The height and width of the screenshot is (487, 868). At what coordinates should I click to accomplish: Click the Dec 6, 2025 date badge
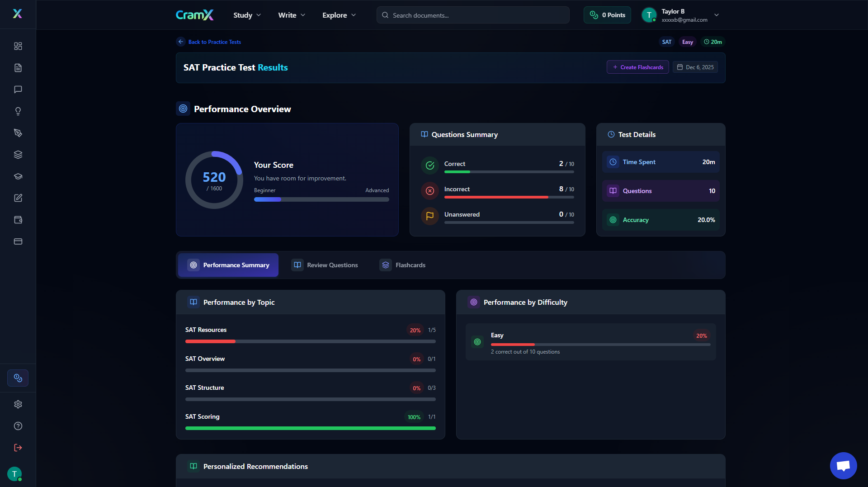click(695, 67)
